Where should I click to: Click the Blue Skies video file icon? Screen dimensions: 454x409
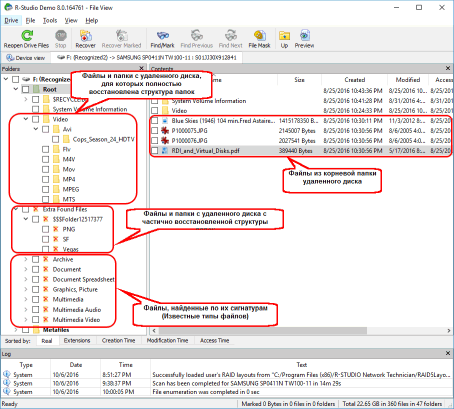(165, 121)
